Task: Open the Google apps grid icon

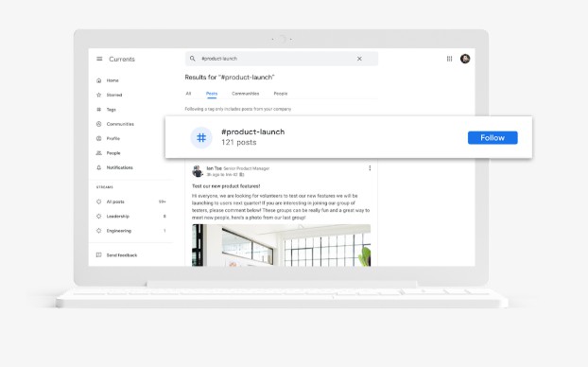Action: click(449, 59)
